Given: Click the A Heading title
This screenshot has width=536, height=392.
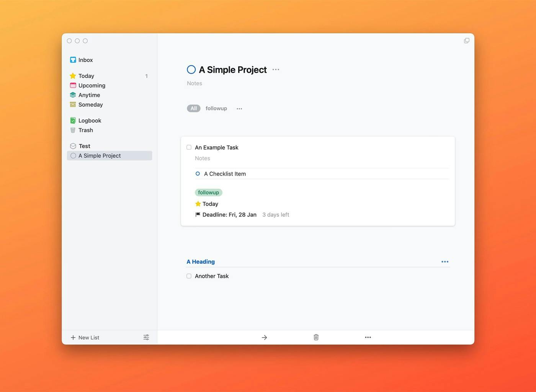Looking at the screenshot, I should (201, 262).
